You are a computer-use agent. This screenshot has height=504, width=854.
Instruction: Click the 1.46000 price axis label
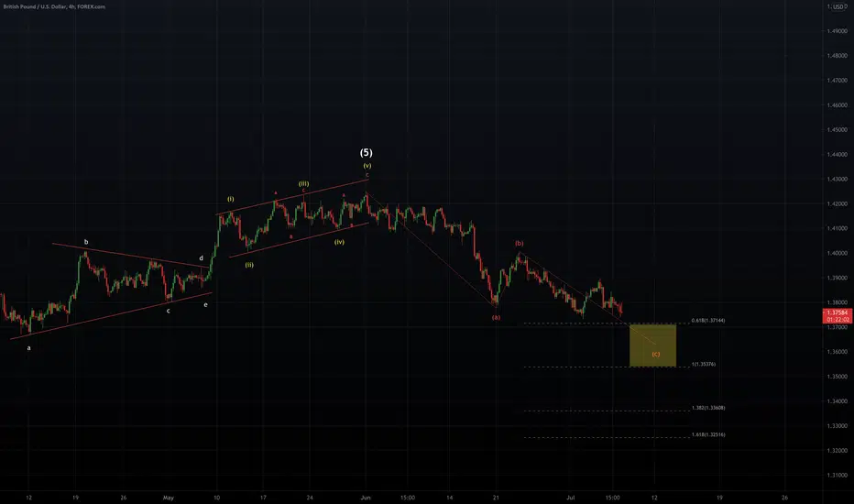click(x=838, y=105)
